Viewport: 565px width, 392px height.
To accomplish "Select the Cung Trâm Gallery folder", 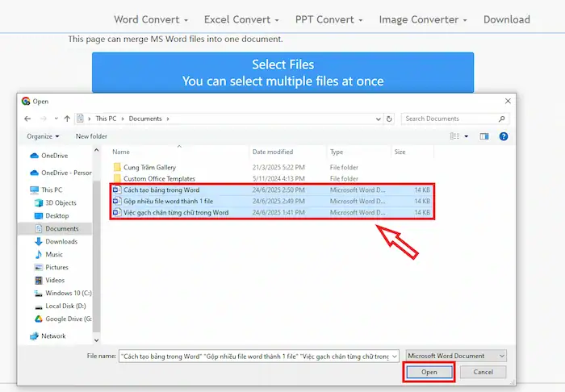I will tap(149, 167).
